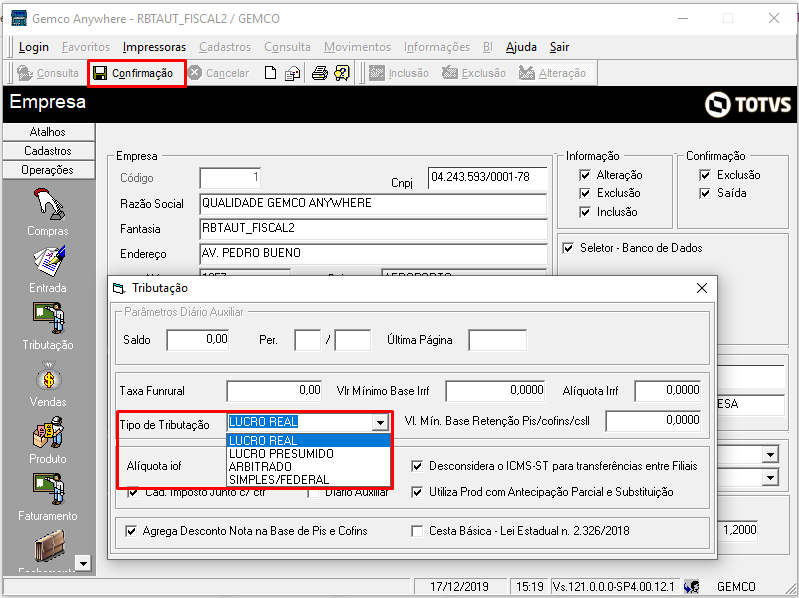Click the Taxa Funrural field
This screenshot has height=598, width=799.
274,391
